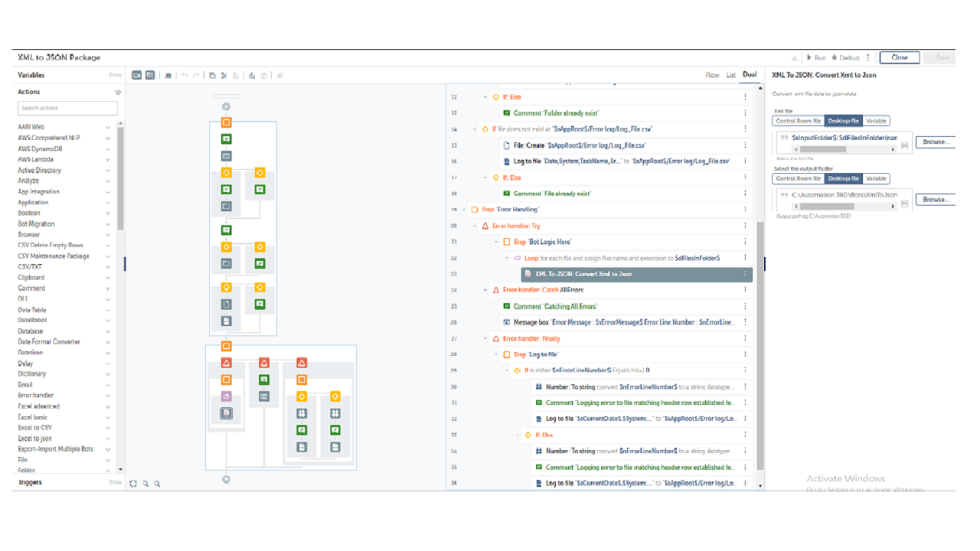Select Control Room file for Xml file
980x551 pixels.
tap(798, 121)
